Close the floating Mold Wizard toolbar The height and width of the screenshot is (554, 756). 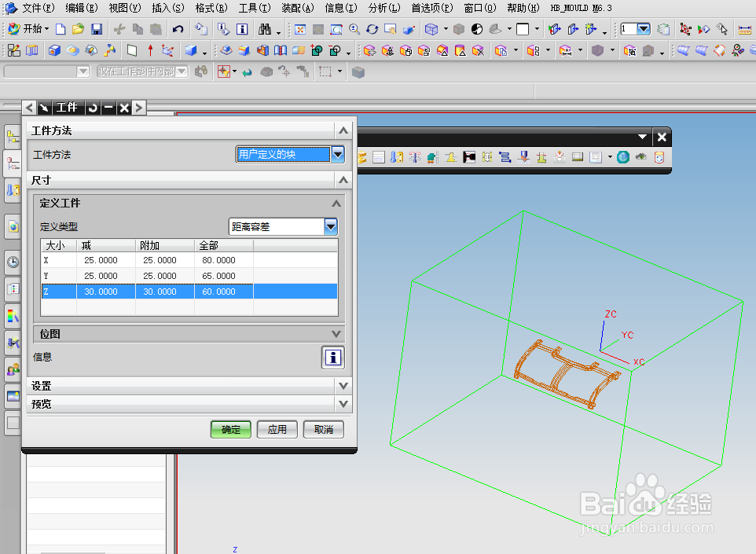click(x=662, y=138)
